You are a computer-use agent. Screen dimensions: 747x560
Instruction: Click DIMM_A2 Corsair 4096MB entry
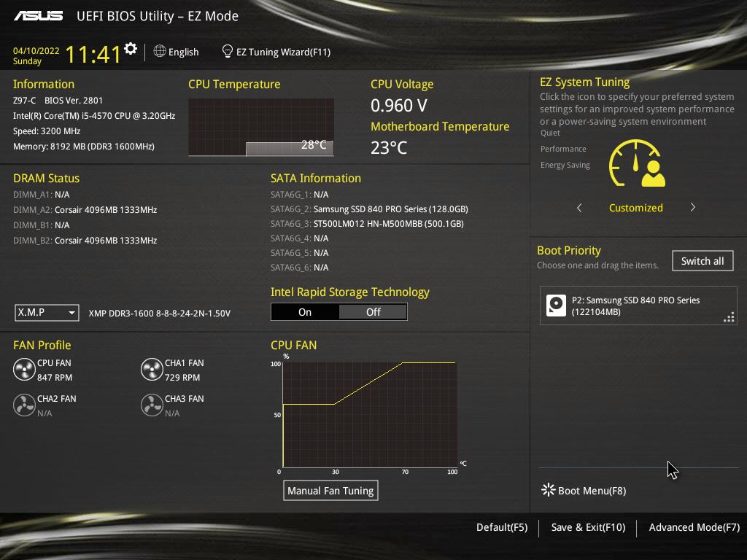pyautogui.click(x=85, y=209)
